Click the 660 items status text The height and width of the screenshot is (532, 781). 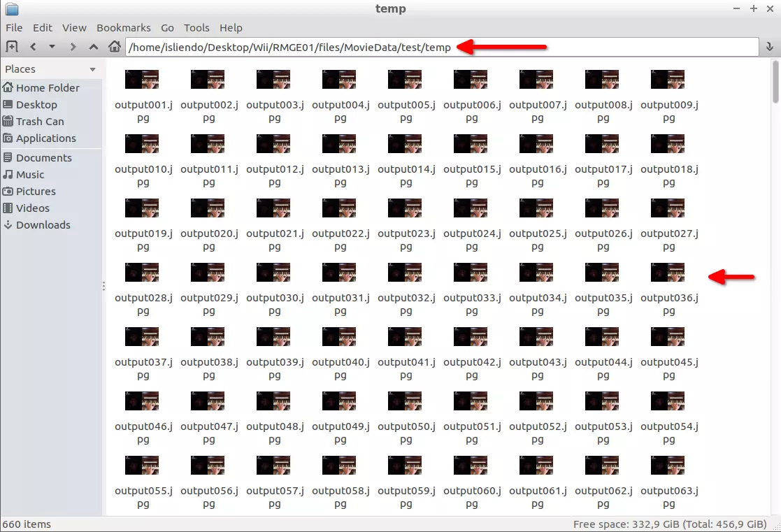pyautogui.click(x=27, y=524)
